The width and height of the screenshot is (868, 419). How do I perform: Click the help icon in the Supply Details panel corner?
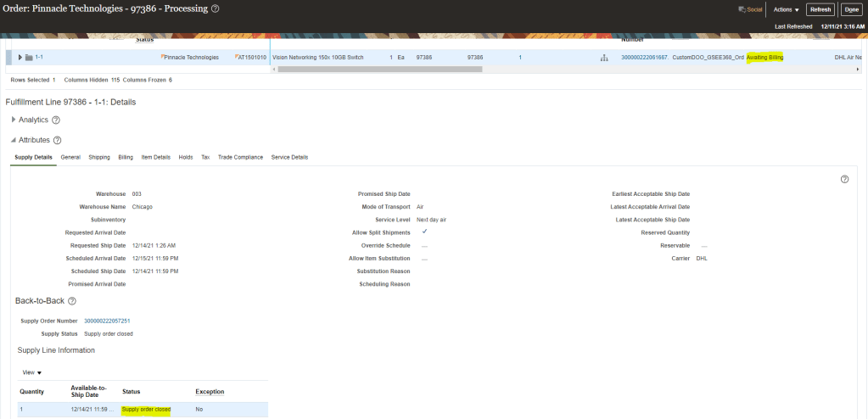point(844,179)
